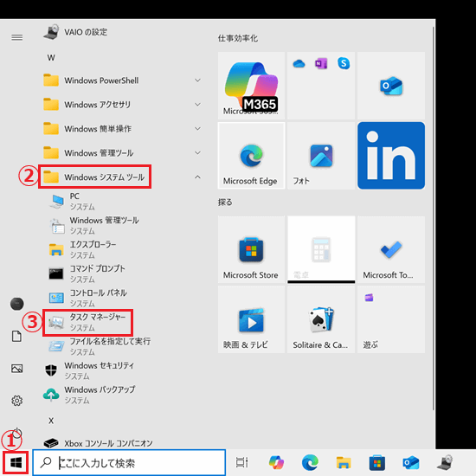Screen dimensions: 476x476
Task: Jump to letter W index header
Action: coord(51,58)
